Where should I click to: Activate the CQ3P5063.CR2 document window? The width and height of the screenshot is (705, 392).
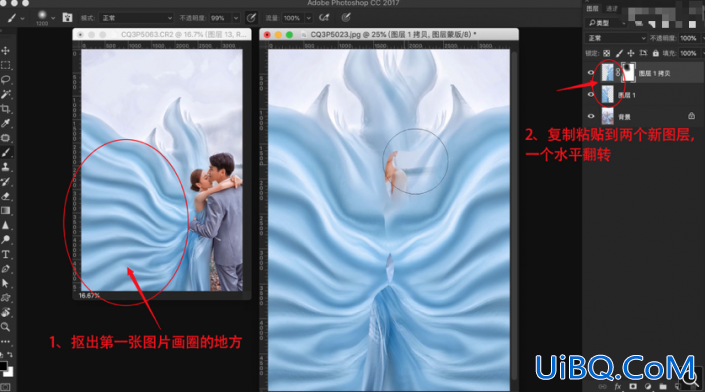click(161, 35)
